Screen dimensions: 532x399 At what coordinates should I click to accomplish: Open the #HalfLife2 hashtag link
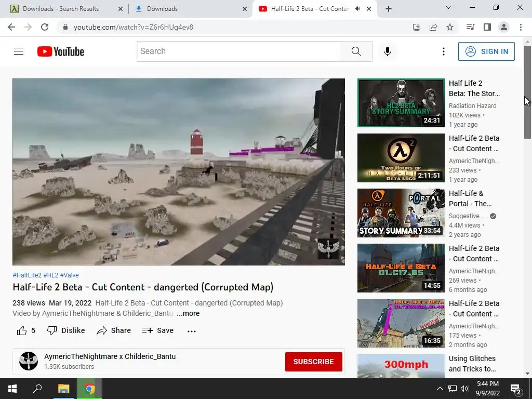pos(27,275)
